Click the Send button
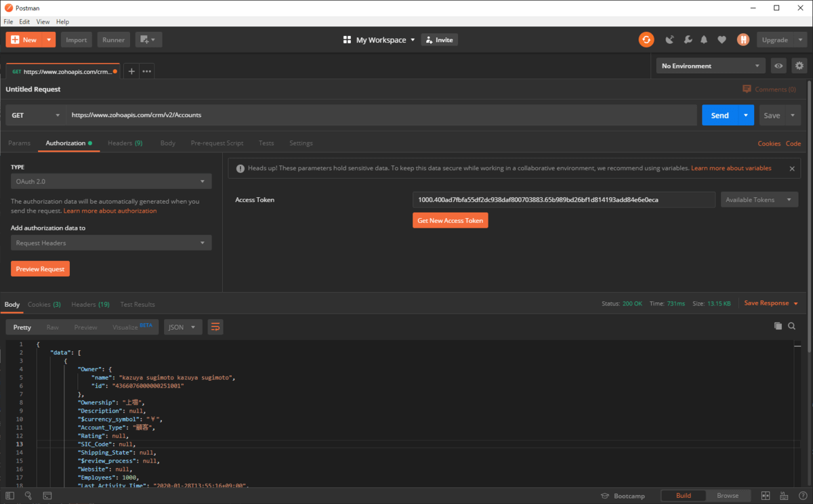The image size is (813, 504). point(720,115)
